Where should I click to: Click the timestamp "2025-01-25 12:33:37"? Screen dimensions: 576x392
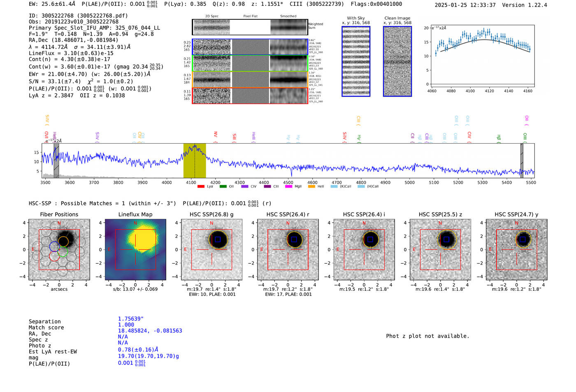coord(465,5)
